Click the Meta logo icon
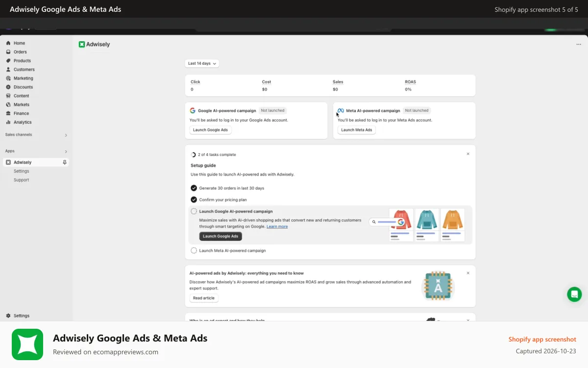The height and width of the screenshot is (368, 588). coord(341,111)
